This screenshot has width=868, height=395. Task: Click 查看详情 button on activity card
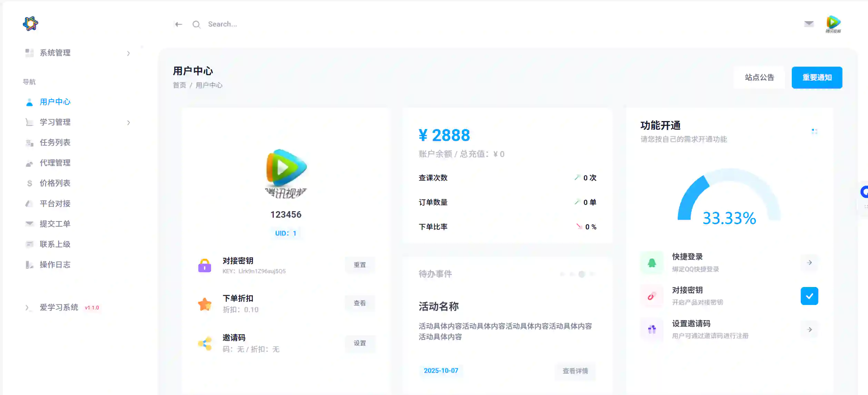[575, 371]
